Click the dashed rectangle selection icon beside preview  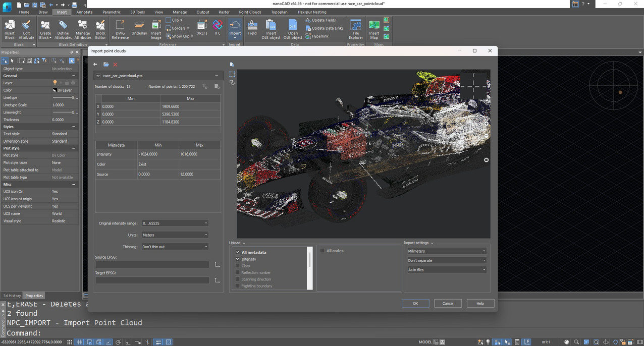[x=232, y=74]
